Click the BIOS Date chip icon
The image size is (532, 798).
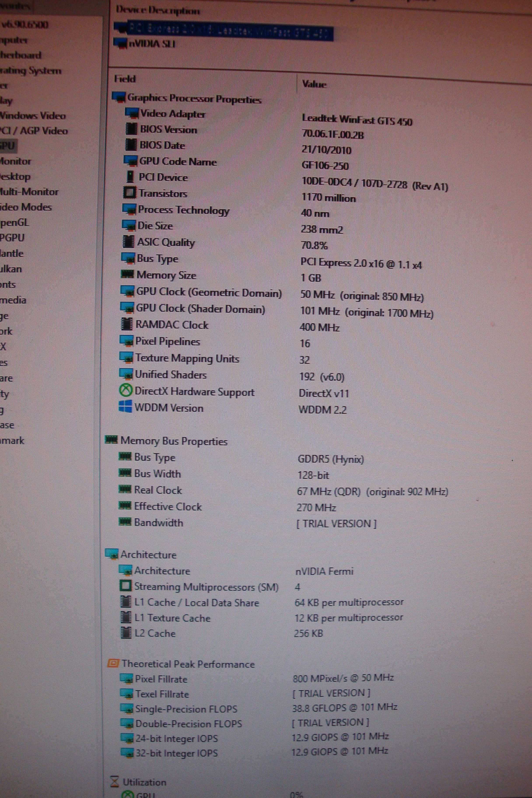pyautogui.click(x=131, y=145)
